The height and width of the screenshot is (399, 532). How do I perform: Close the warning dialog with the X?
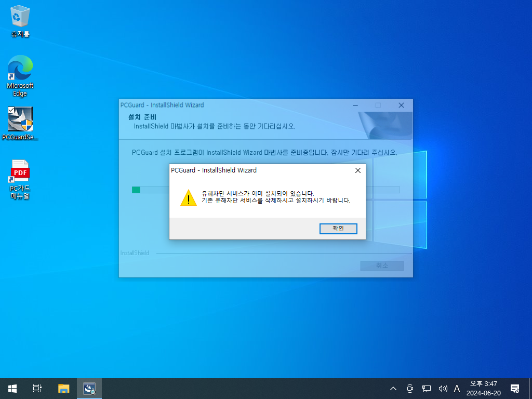tap(357, 170)
